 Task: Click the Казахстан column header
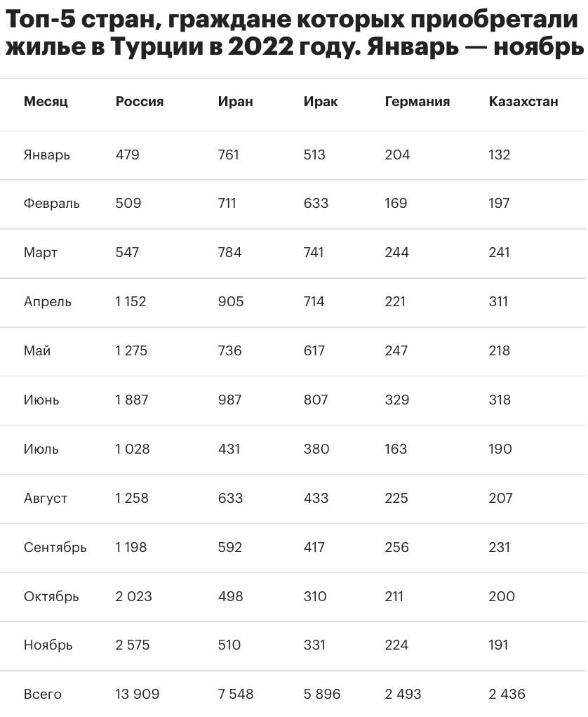[x=523, y=102]
